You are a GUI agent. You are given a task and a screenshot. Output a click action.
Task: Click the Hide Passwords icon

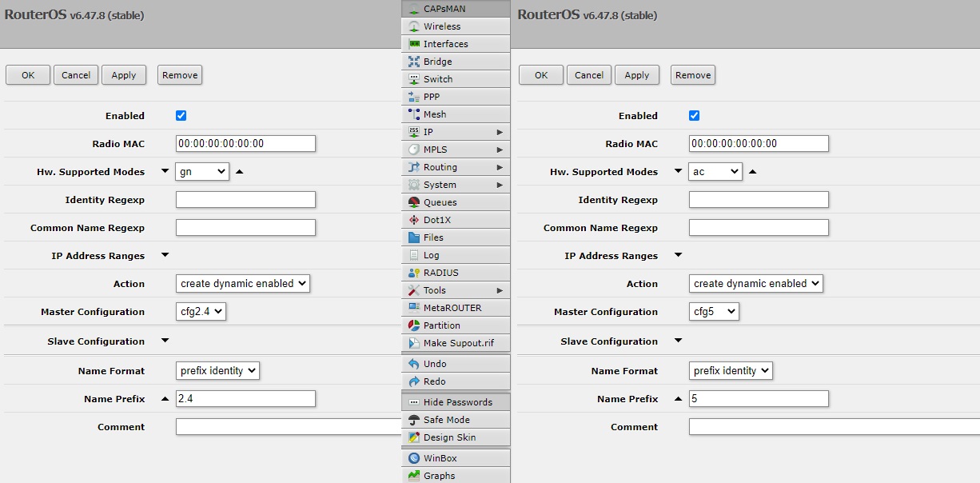tap(413, 402)
